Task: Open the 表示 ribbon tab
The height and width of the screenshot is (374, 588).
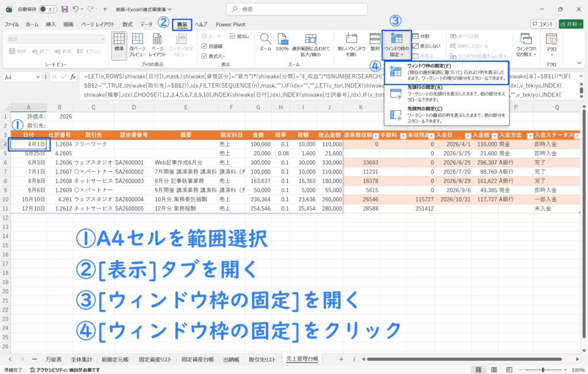Action: click(182, 25)
